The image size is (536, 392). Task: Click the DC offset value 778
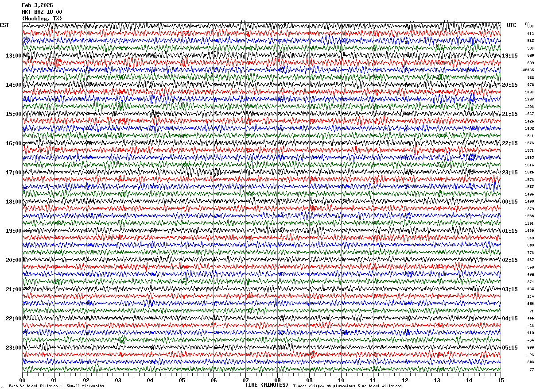click(x=530, y=253)
